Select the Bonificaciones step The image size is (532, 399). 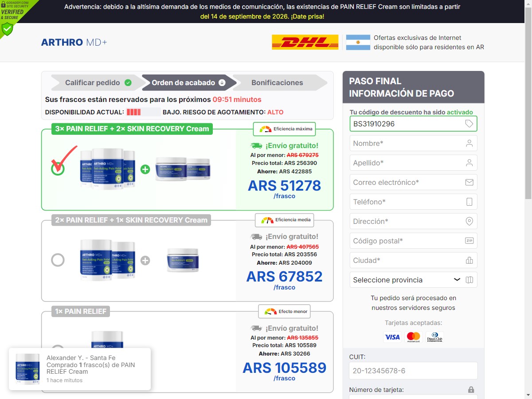click(x=280, y=82)
